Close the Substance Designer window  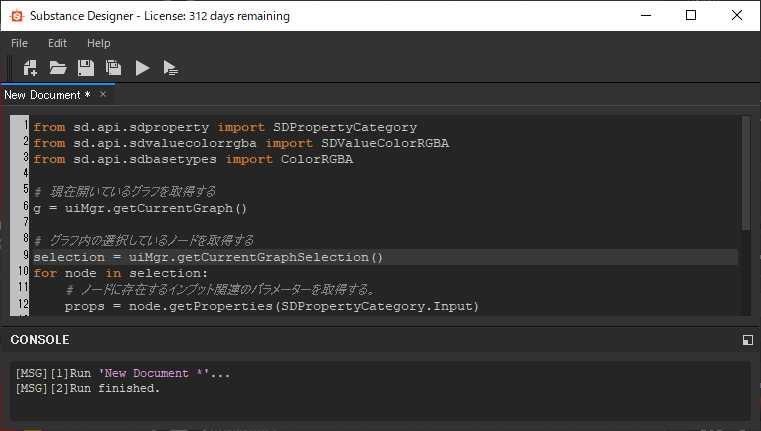[737, 16]
